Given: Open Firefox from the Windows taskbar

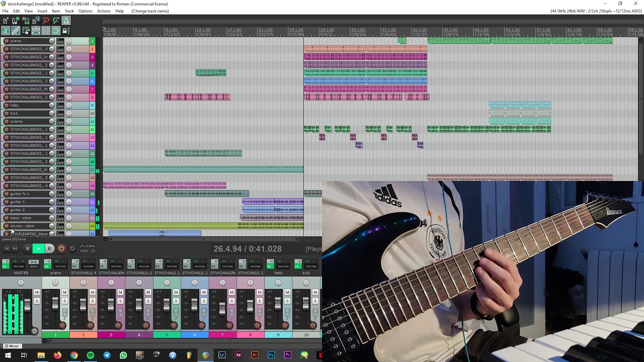Looking at the screenshot, I should click(57, 355).
